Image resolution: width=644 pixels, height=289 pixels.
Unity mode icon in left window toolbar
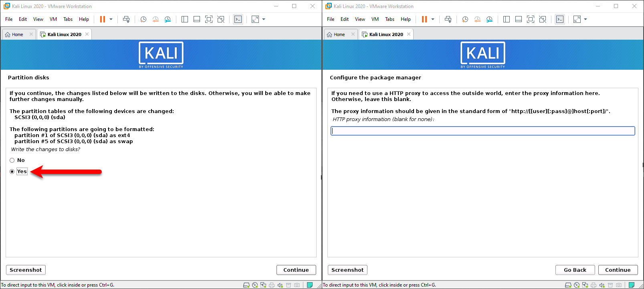coord(221,19)
